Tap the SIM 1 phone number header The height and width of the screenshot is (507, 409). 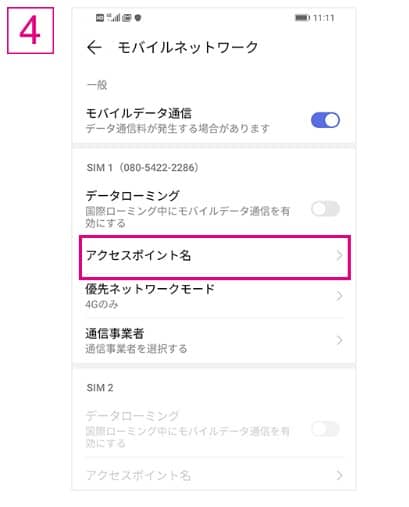point(143,167)
